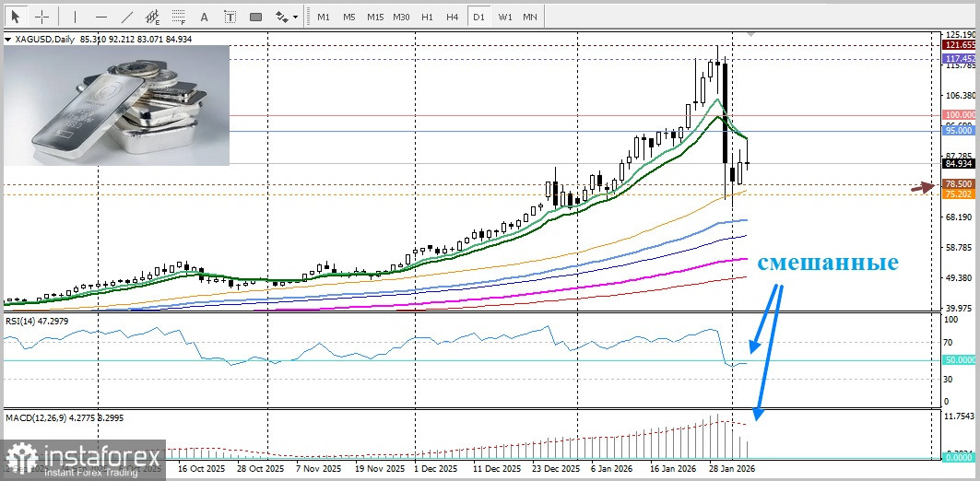This screenshot has height=481, width=980.
Task: Click the 28 Oct 2025 date label
Action: 260,468
